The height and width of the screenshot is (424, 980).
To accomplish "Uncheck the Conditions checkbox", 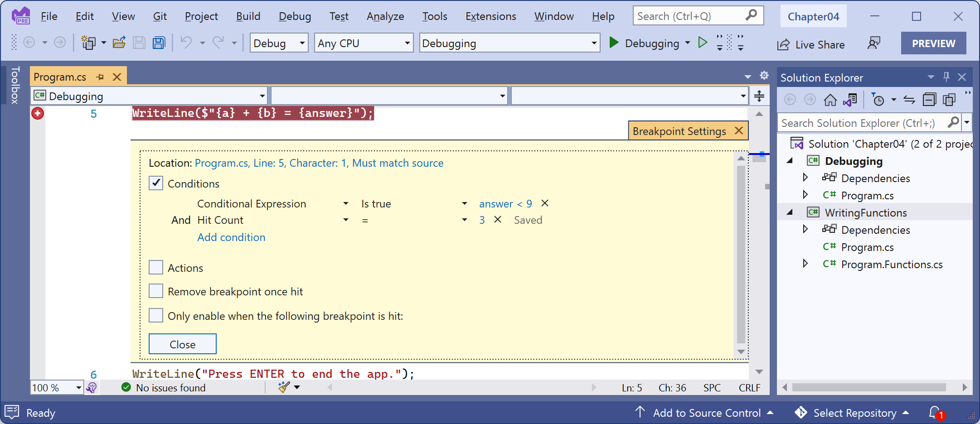I will pyautogui.click(x=156, y=183).
